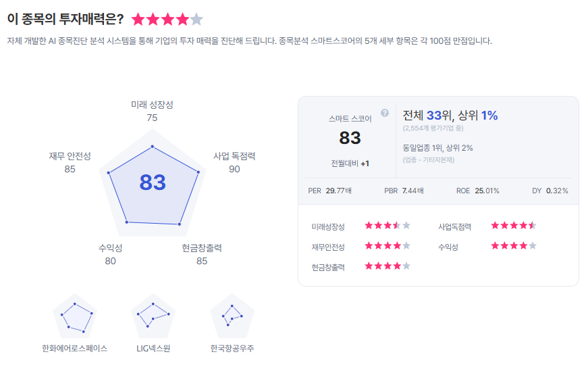Click the PER 29.77배 value
The width and height of the screenshot is (588, 369).
pos(338,191)
